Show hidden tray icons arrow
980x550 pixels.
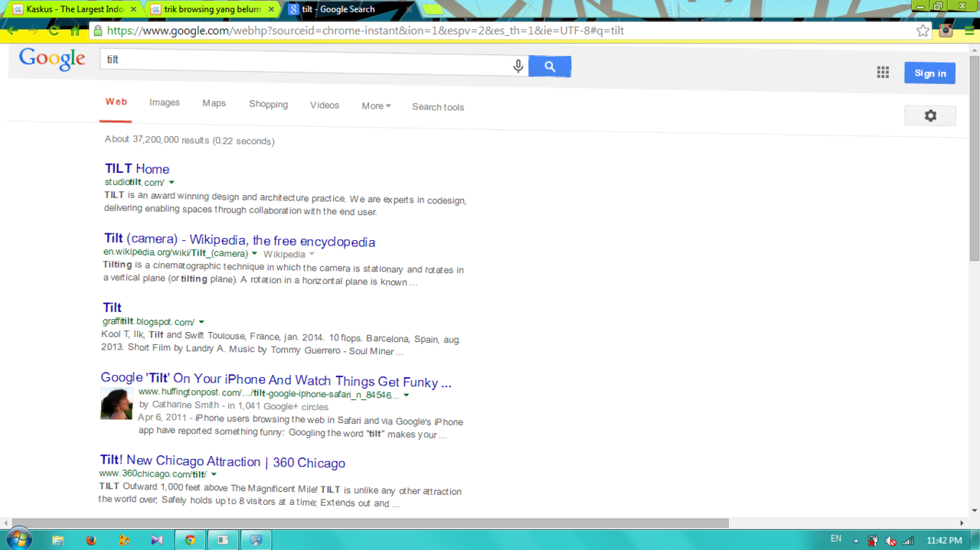(x=856, y=541)
